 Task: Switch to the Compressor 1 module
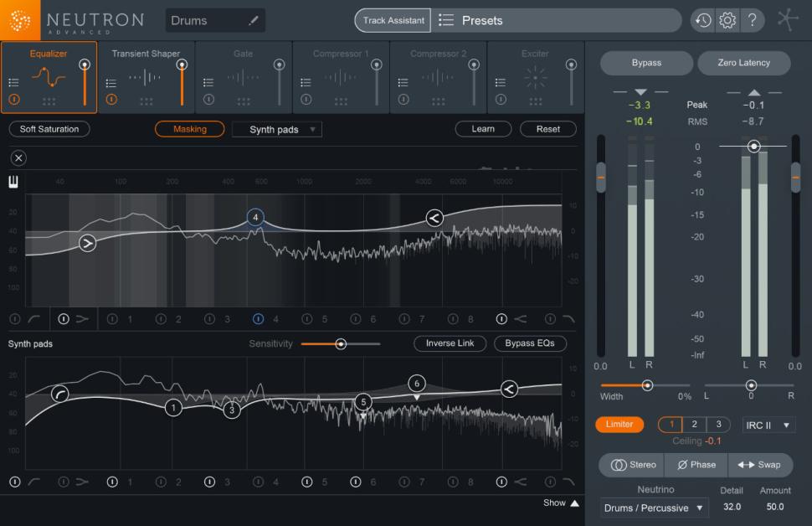341,76
